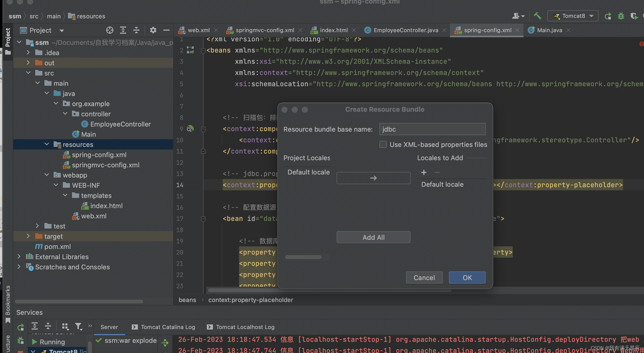The width and height of the screenshot is (644, 353).
Task: Click the Select Opened File crosshair icon
Action: [110, 30]
